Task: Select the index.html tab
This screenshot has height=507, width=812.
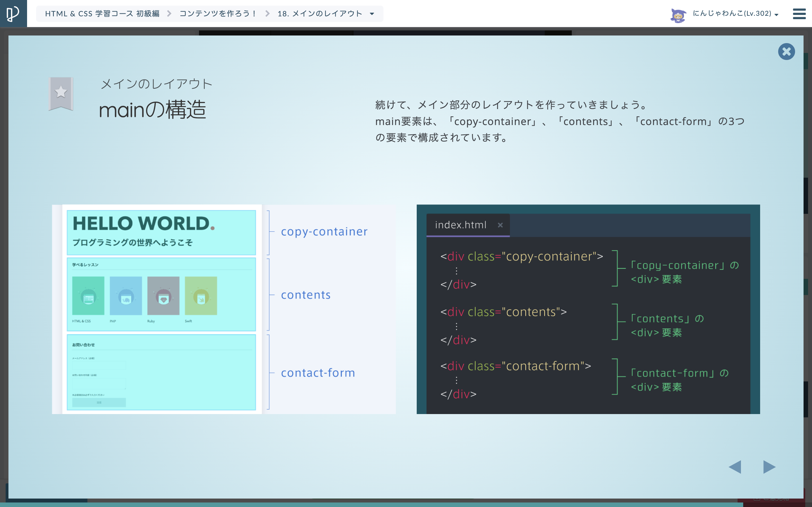Action: tap(460, 225)
